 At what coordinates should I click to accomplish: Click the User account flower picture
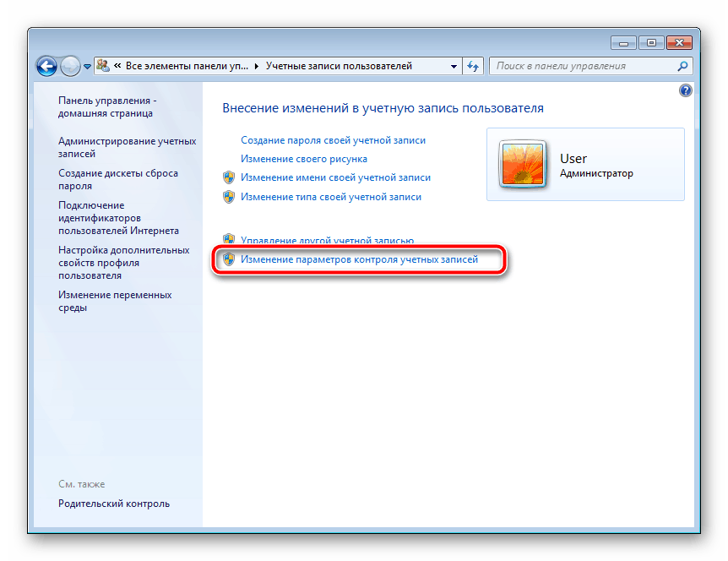click(522, 164)
